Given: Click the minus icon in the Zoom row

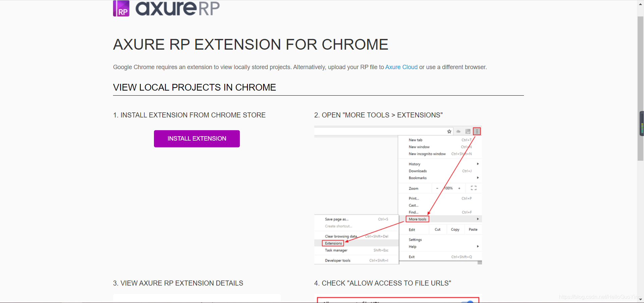Looking at the screenshot, I should point(437,188).
